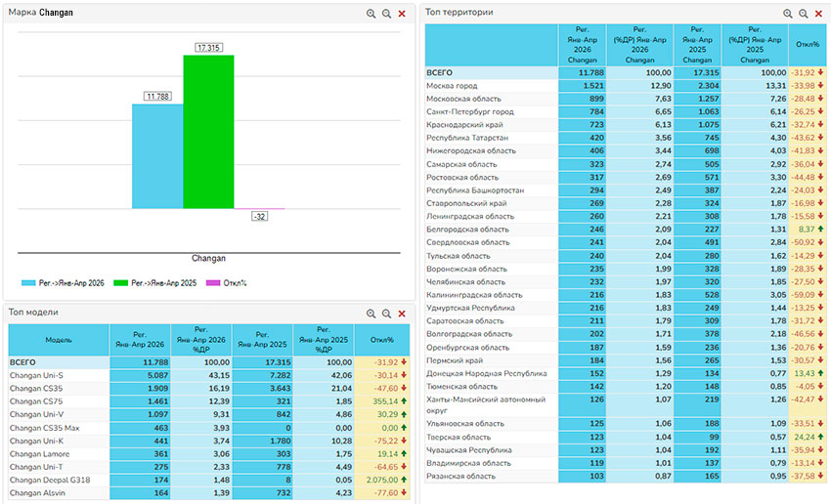Screen dimensions: 831x504
Task: Click the Changan axis label under chart
Action: coord(208,259)
